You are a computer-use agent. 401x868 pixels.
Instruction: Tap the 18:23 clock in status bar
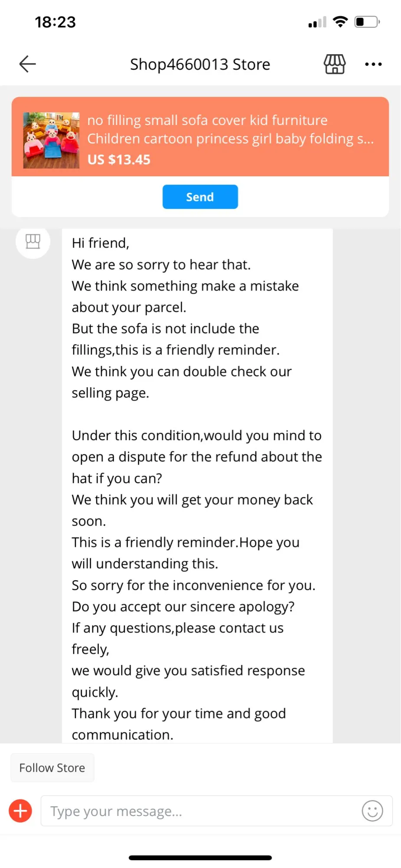click(x=55, y=22)
